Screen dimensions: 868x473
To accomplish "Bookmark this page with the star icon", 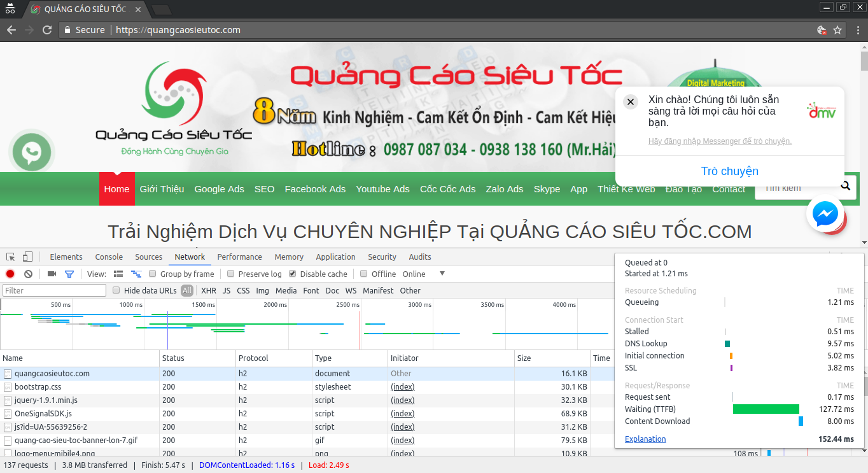I will coord(837,30).
